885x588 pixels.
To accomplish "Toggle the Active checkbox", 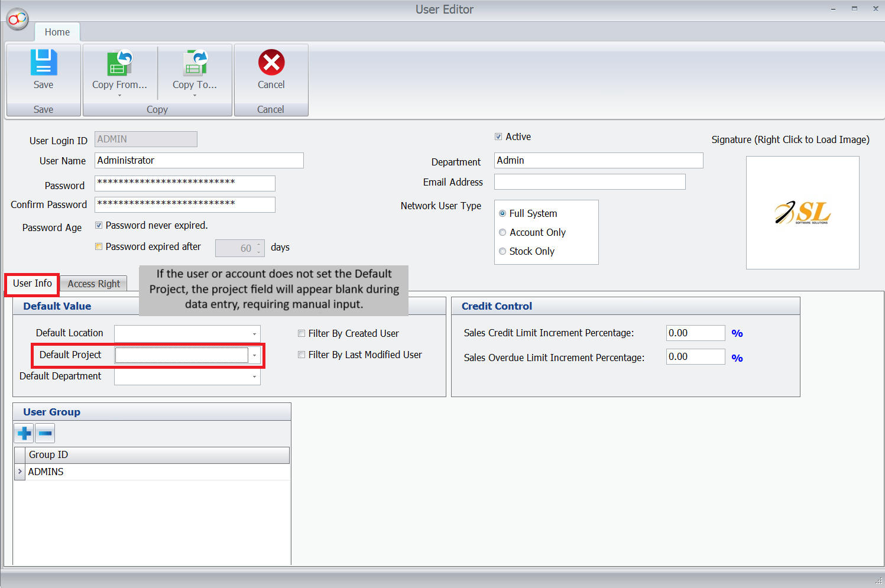I will point(498,137).
